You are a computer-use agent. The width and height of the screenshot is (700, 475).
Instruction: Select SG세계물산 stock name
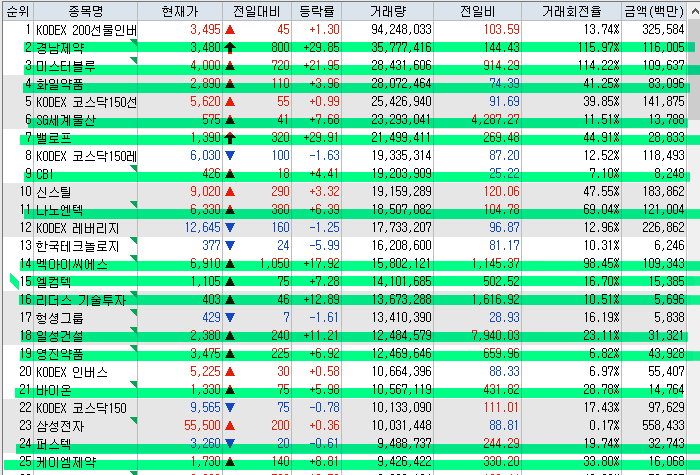point(66,120)
